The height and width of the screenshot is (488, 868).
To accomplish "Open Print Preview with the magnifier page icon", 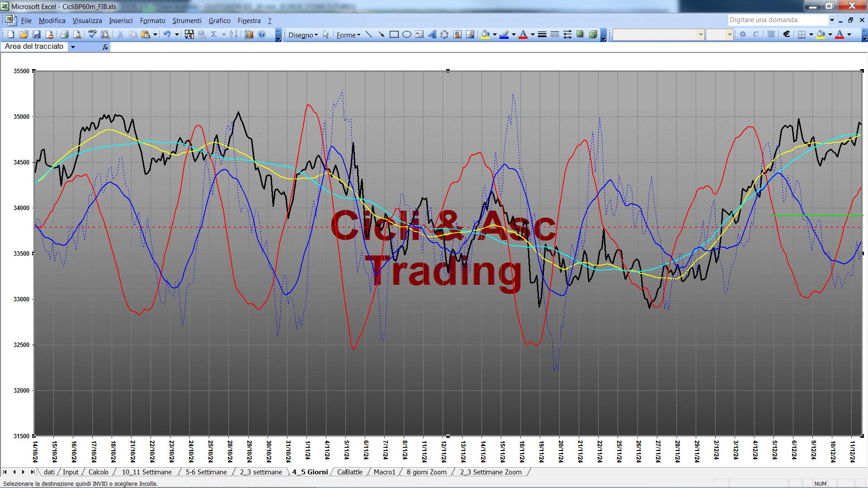I will click(77, 34).
